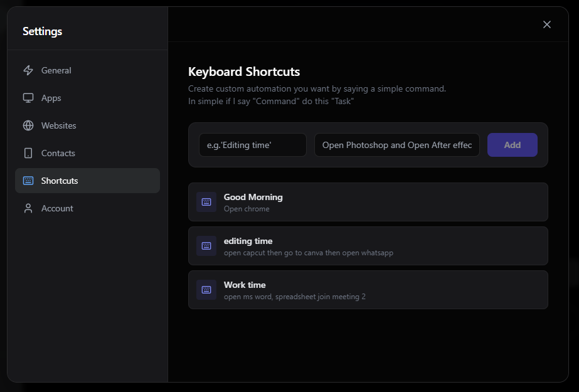This screenshot has width=579, height=392.
Task: Click the Account person icon
Action: (28, 208)
